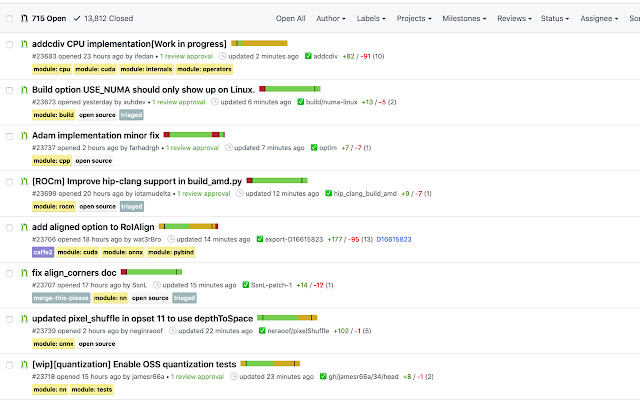The height and width of the screenshot is (400, 640).
Task: Click the merge-this-please label
Action: [x=61, y=298]
